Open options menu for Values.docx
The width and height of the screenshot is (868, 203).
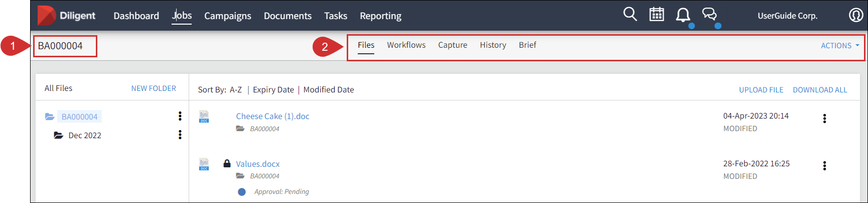point(824,166)
